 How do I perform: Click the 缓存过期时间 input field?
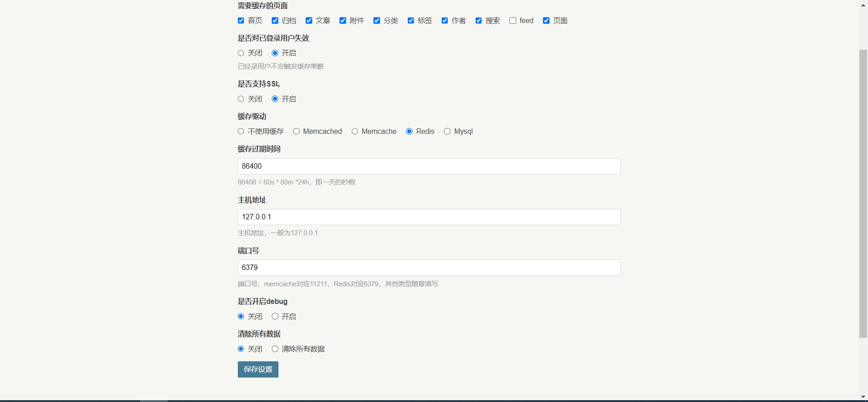point(429,166)
